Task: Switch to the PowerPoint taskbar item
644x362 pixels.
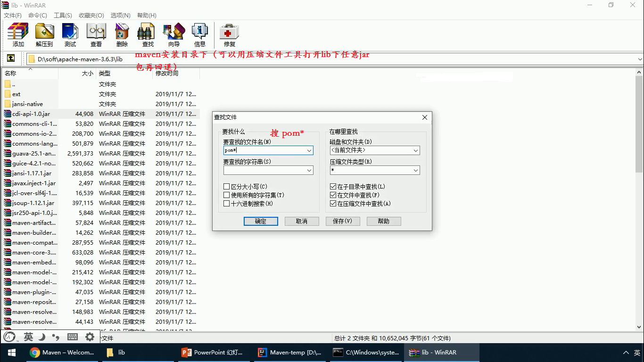Action: pyautogui.click(x=213, y=352)
